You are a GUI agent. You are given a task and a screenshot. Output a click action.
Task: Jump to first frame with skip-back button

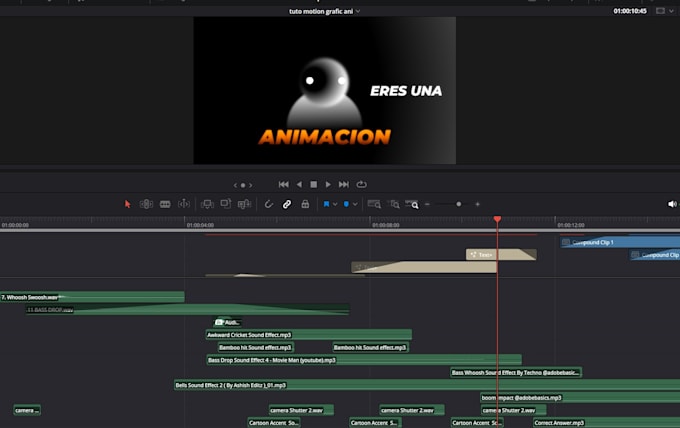(284, 185)
